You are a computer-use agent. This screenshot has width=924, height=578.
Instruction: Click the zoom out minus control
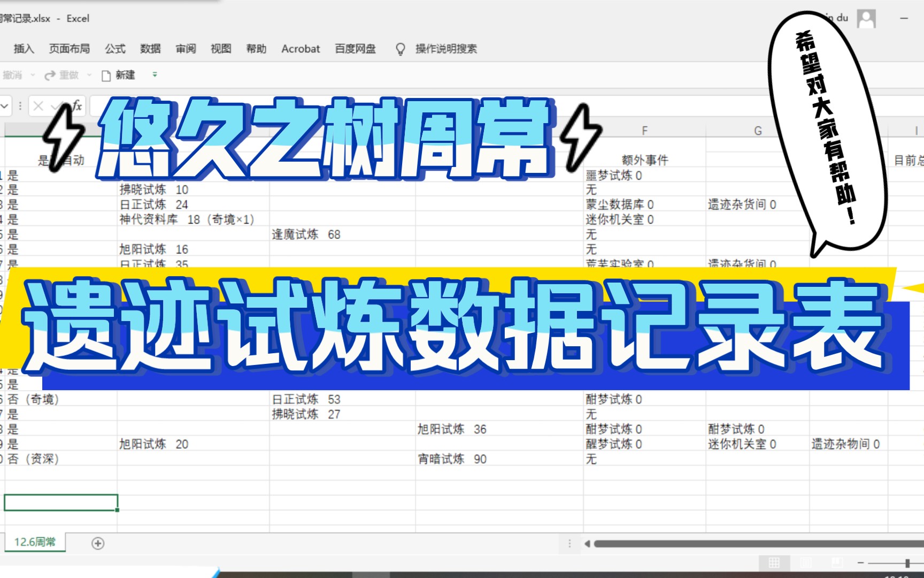click(x=861, y=562)
